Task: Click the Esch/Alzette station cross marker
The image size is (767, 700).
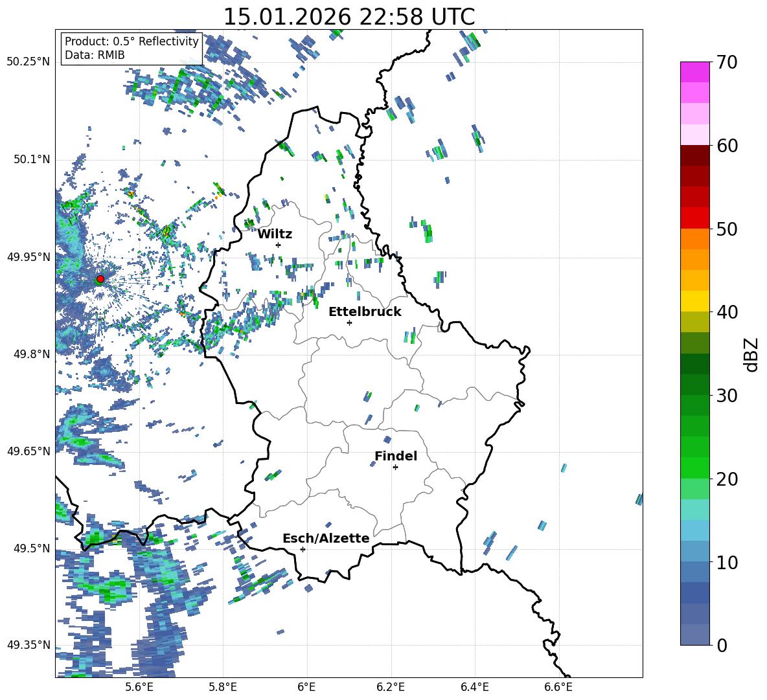Action: click(303, 549)
